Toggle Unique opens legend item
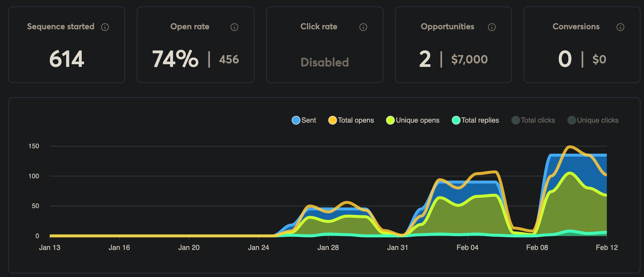This screenshot has width=644, height=277. tap(413, 120)
